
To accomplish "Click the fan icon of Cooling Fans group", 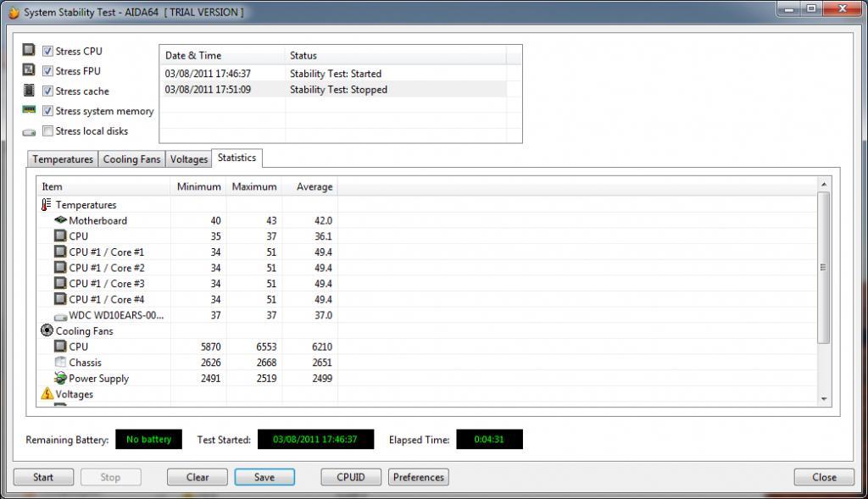I will tap(47, 330).
